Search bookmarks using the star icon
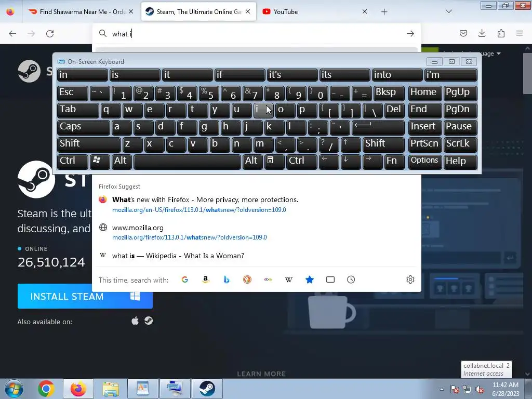 pos(310,280)
